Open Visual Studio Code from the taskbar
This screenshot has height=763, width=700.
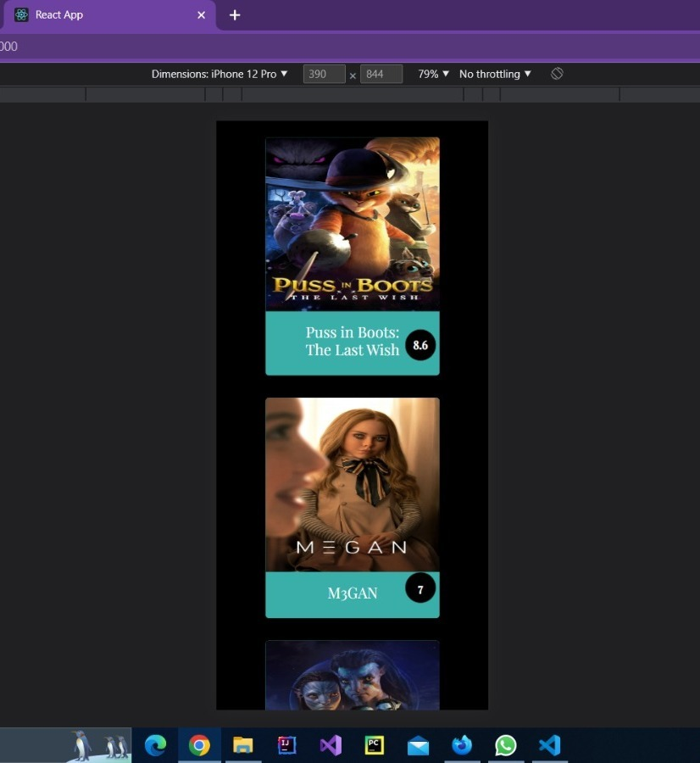pos(549,745)
